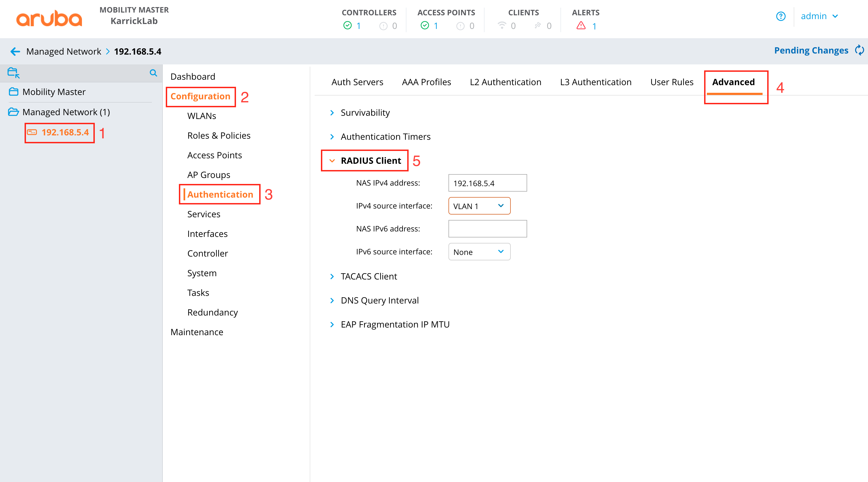The width and height of the screenshot is (868, 482).
Task: Click the access points up checkmark icon
Action: pos(424,26)
